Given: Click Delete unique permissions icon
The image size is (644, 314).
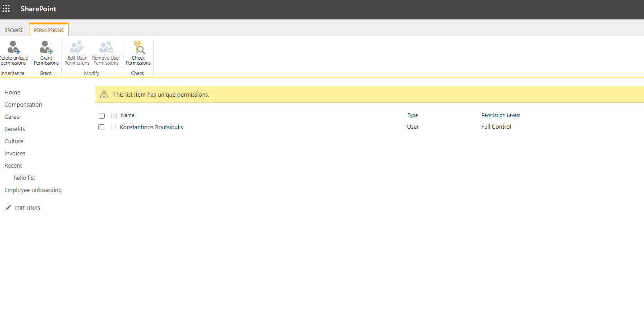Looking at the screenshot, I should [14, 48].
